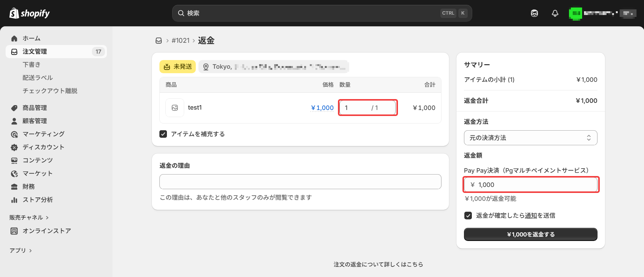Click the Tokyo location tag

pyautogui.click(x=274, y=67)
